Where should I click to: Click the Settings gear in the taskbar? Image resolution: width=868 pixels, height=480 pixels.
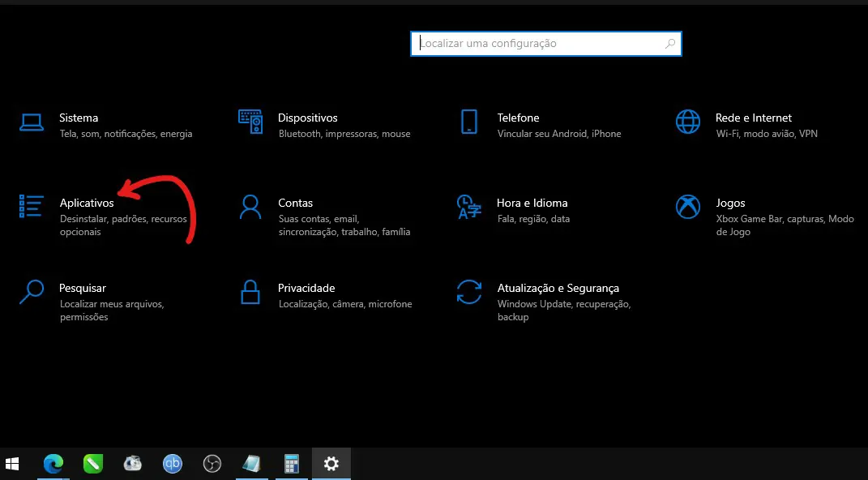pos(331,464)
